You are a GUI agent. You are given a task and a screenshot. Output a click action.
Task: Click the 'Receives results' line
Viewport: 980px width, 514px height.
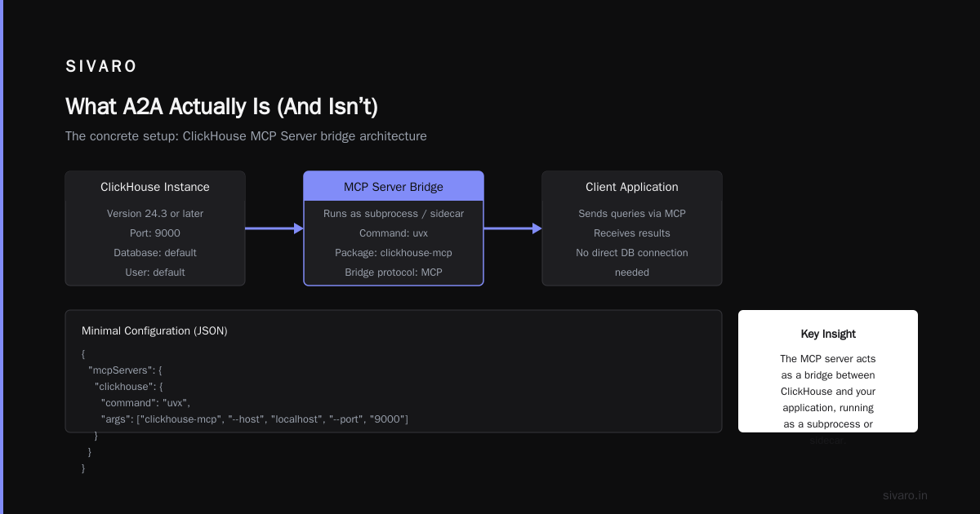pyautogui.click(x=632, y=233)
